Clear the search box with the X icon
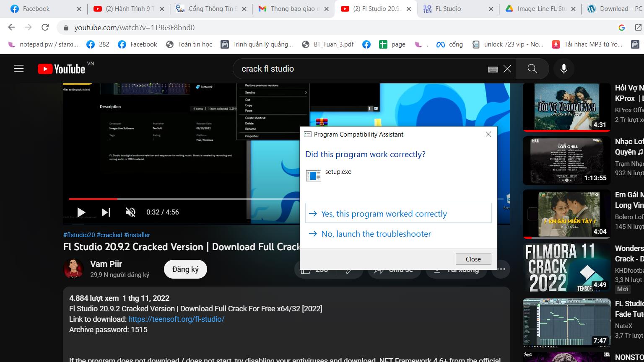The height and width of the screenshot is (362, 644). pyautogui.click(x=507, y=69)
